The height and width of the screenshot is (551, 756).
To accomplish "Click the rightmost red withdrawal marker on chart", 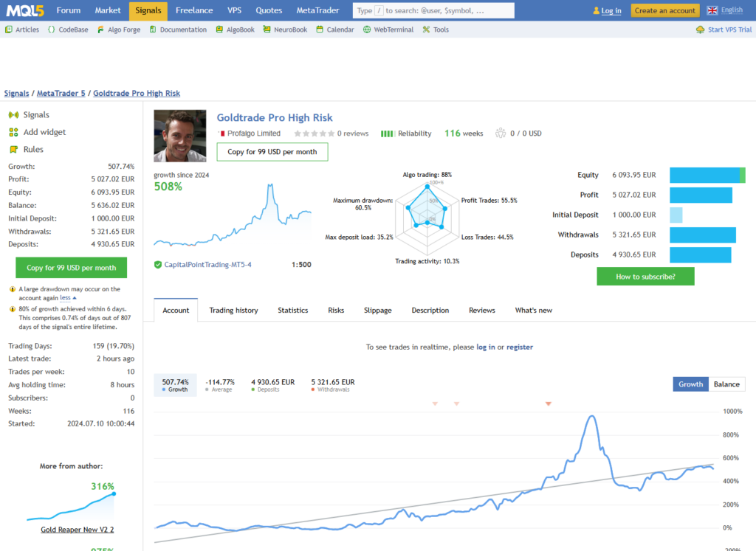I will point(549,403).
